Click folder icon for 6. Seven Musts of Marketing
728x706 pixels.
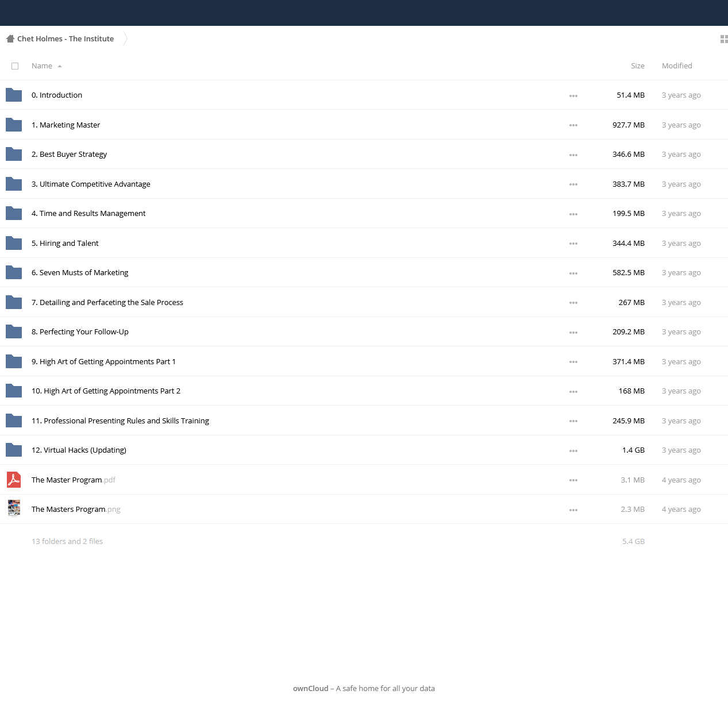14,272
